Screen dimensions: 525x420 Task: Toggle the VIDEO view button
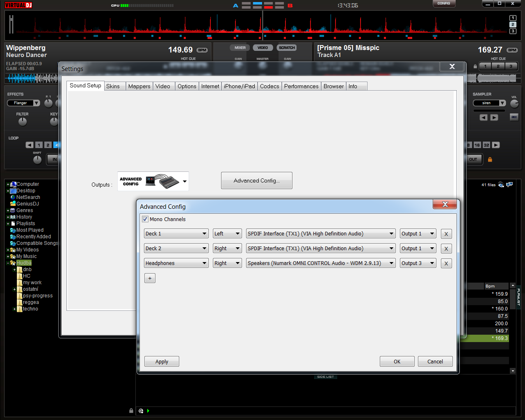262,48
